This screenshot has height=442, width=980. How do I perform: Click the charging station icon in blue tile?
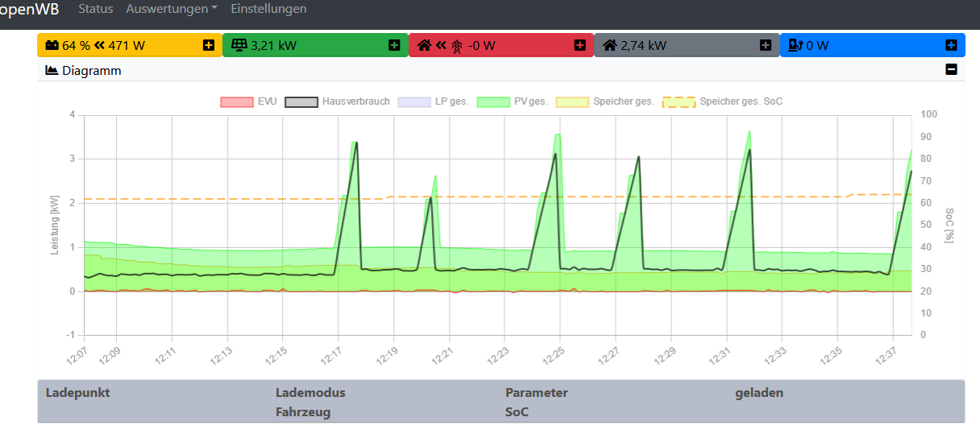(795, 45)
